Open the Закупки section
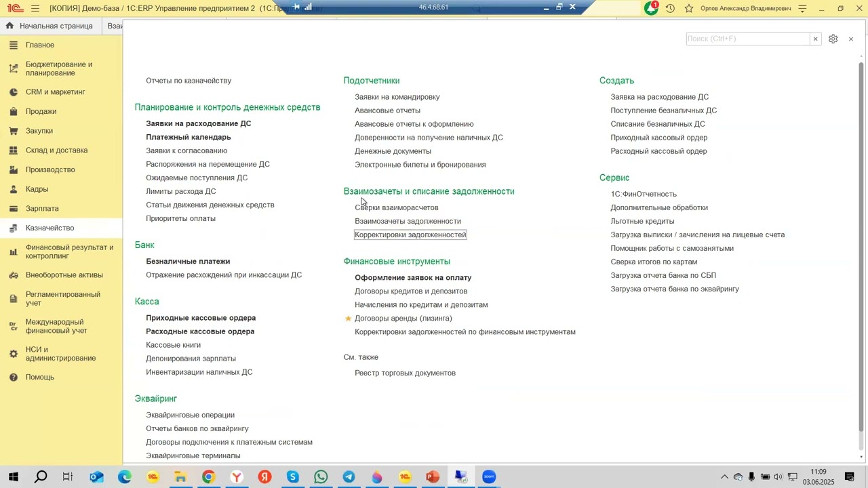 tap(39, 131)
